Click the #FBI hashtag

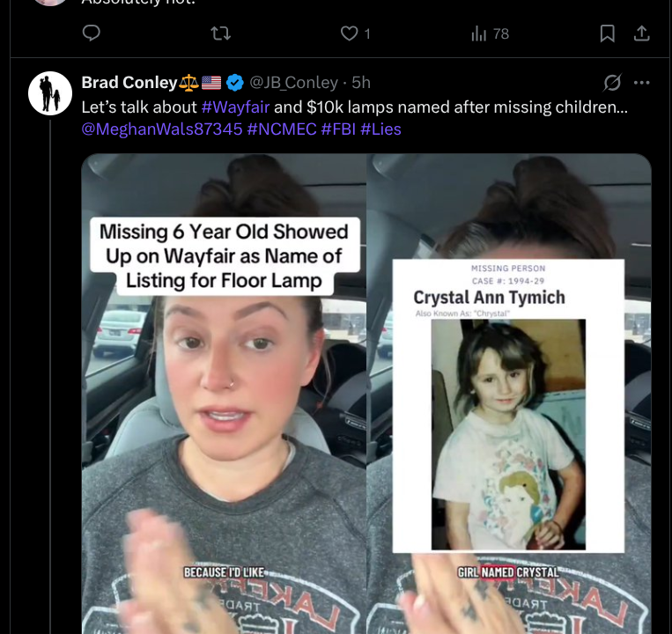[338, 129]
